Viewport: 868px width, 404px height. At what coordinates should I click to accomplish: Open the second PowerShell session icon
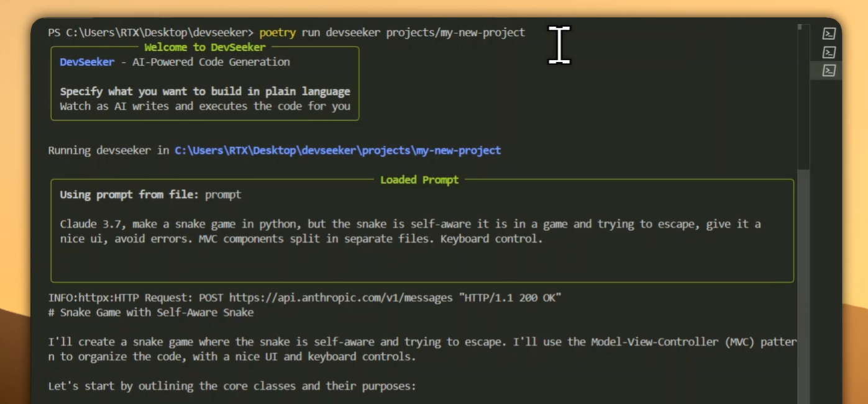tap(828, 52)
